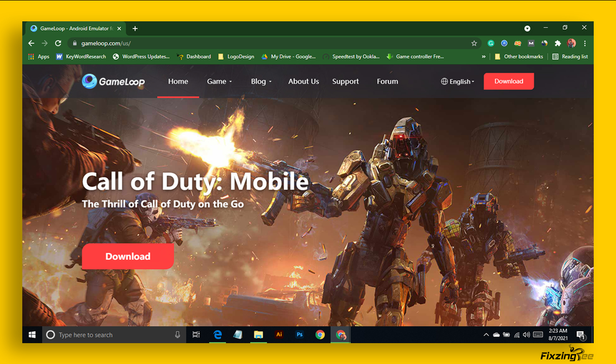Screen dimensions: 616x364
Task: Expand the Game dropdown menu
Action: click(219, 82)
